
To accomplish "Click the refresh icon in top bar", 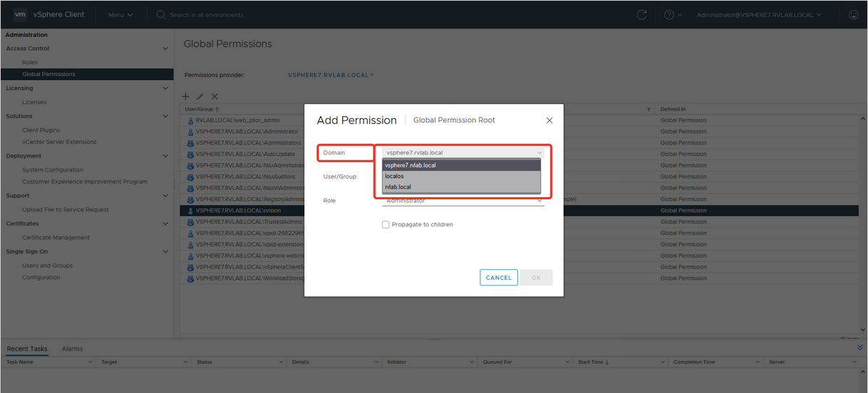I will 641,14.
